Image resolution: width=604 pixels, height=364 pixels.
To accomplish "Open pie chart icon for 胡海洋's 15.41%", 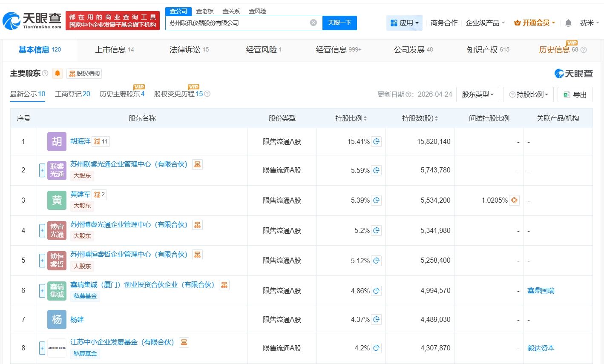I will click(376, 142).
